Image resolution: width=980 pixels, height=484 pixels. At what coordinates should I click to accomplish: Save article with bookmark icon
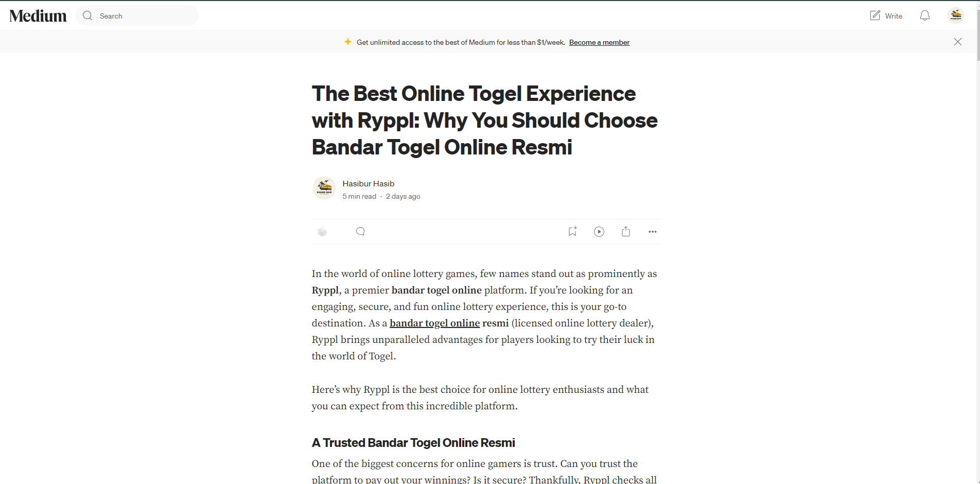pyautogui.click(x=572, y=232)
